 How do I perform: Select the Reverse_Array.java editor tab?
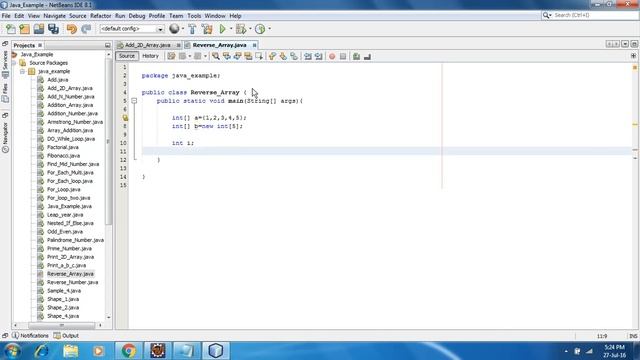coord(220,45)
